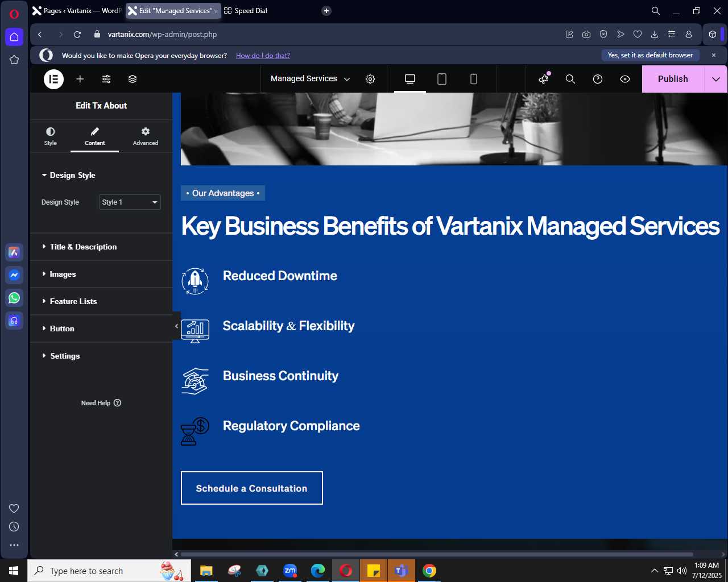Select the Key Business Benefits heading

click(450, 226)
